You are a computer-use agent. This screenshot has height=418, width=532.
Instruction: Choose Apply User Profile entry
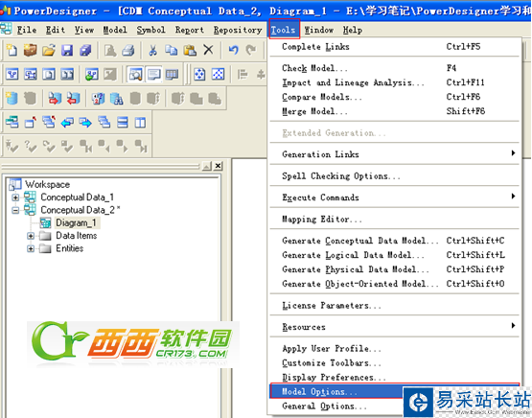395,348
